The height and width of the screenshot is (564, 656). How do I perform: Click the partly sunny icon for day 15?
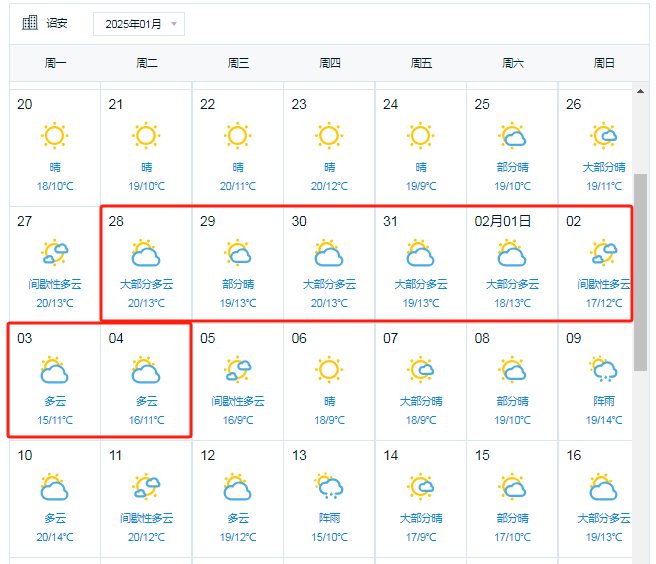(x=512, y=487)
